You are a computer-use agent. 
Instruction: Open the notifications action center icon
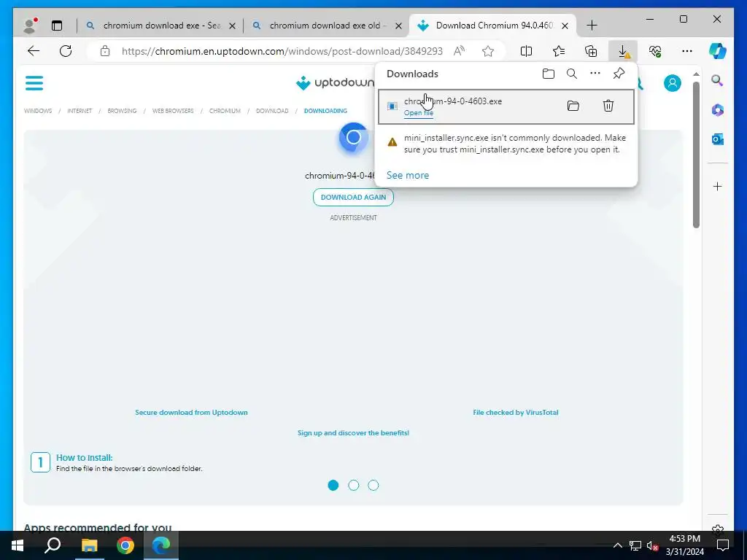click(723, 545)
